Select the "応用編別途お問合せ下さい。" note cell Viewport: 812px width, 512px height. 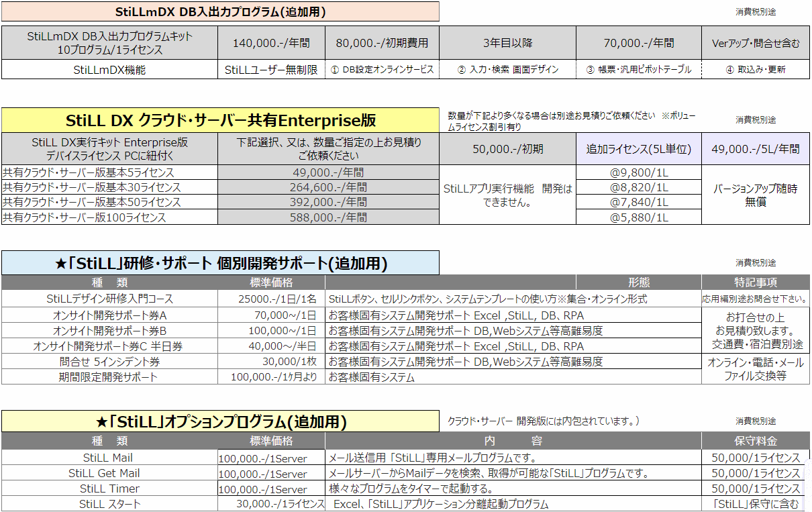(x=756, y=299)
